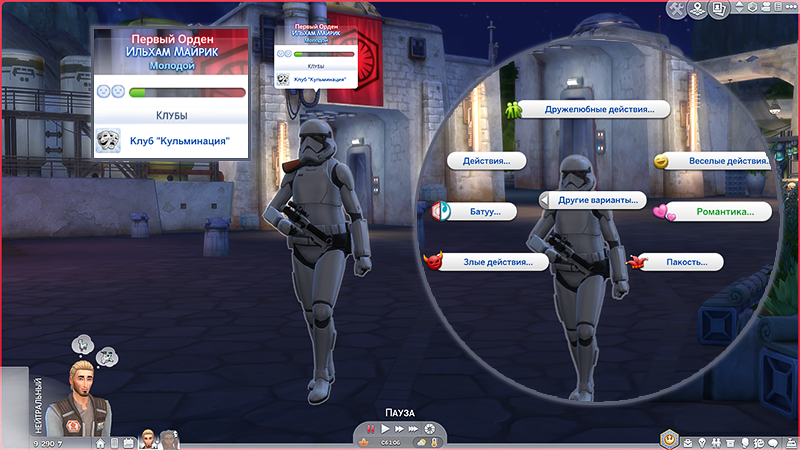The height and width of the screenshot is (450, 800).
Task: Open the Resistance faction badge icon
Action: pos(669,439)
